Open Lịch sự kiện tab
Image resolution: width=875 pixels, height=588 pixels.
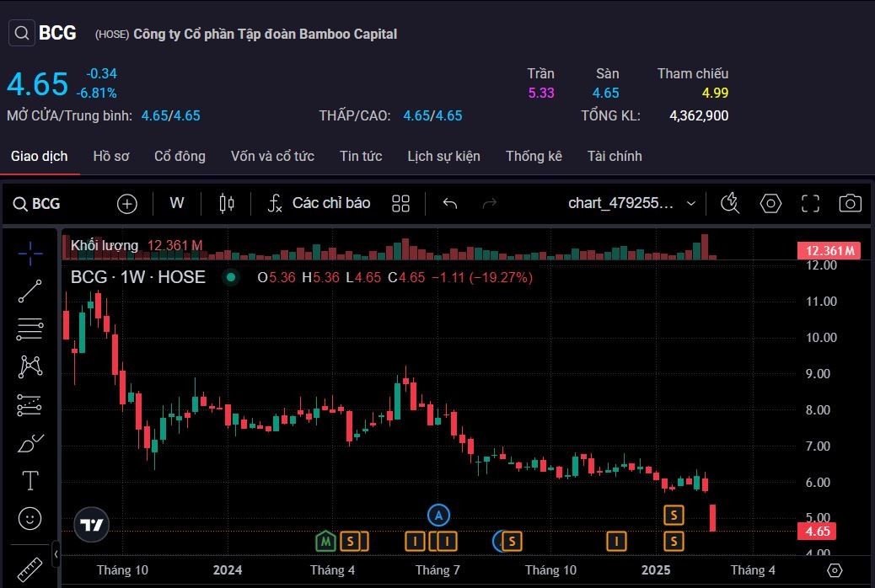tap(443, 156)
